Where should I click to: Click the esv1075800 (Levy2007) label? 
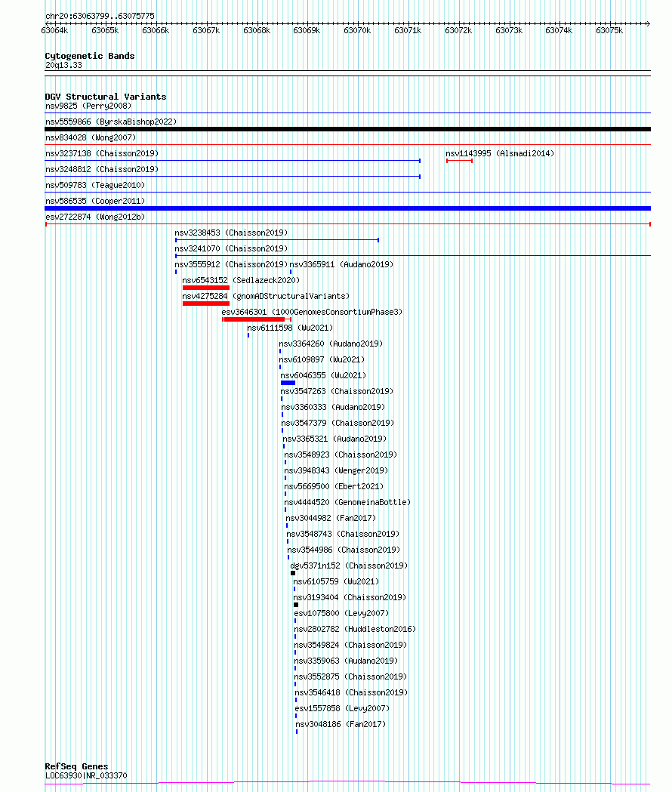click(341, 614)
